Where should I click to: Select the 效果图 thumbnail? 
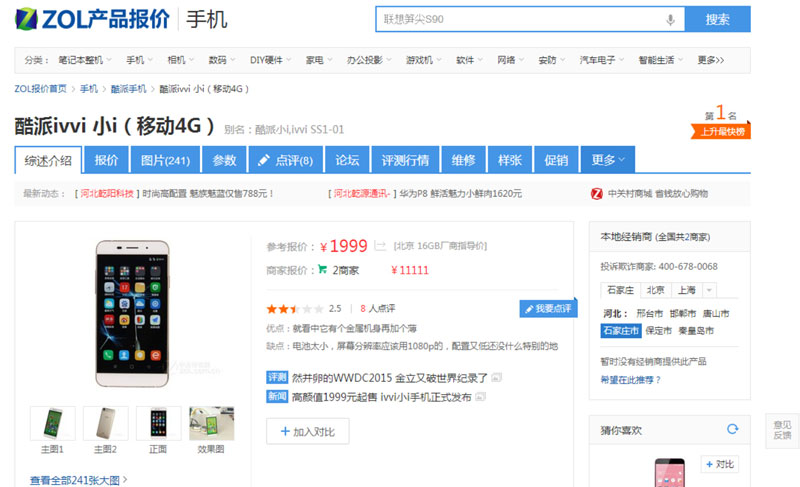pos(212,423)
